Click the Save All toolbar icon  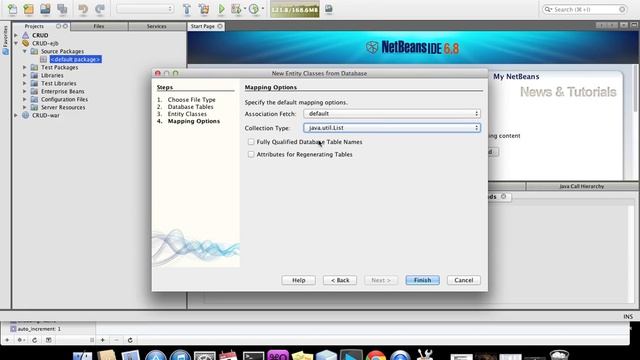pos(62,9)
